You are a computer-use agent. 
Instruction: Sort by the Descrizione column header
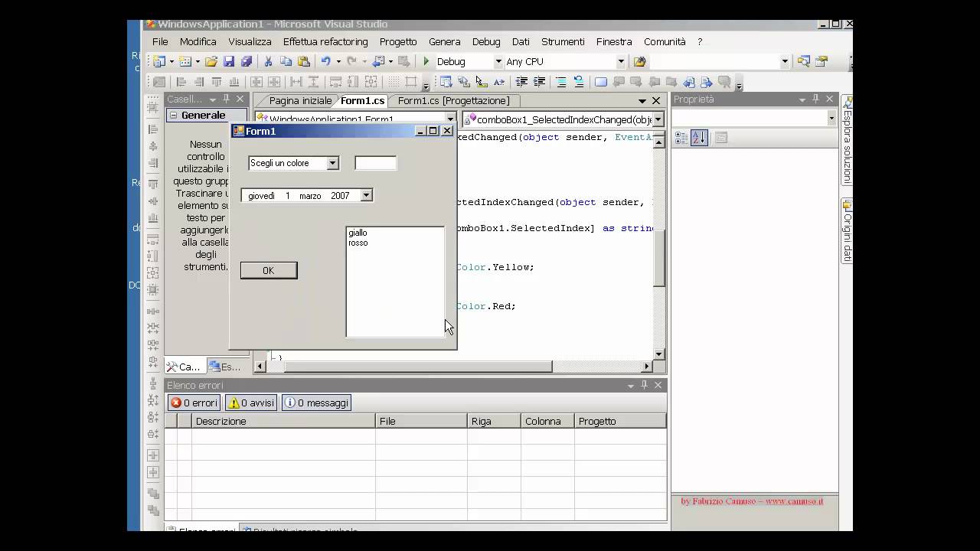[x=283, y=421]
